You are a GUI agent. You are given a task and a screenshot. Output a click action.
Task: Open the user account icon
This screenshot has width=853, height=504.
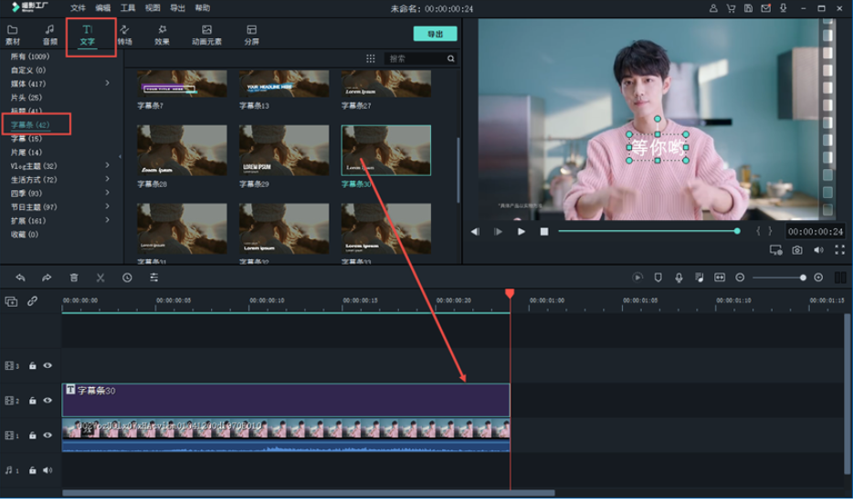pos(713,8)
